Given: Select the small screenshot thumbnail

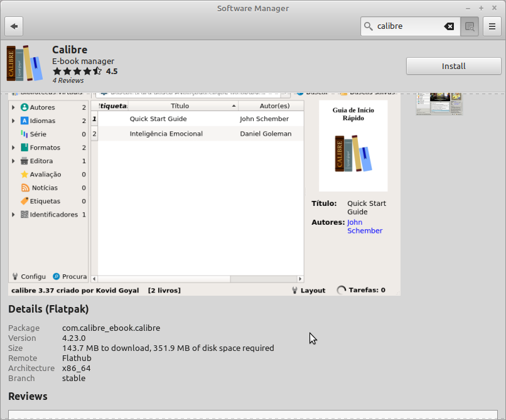Looking at the screenshot, I should [x=439, y=104].
